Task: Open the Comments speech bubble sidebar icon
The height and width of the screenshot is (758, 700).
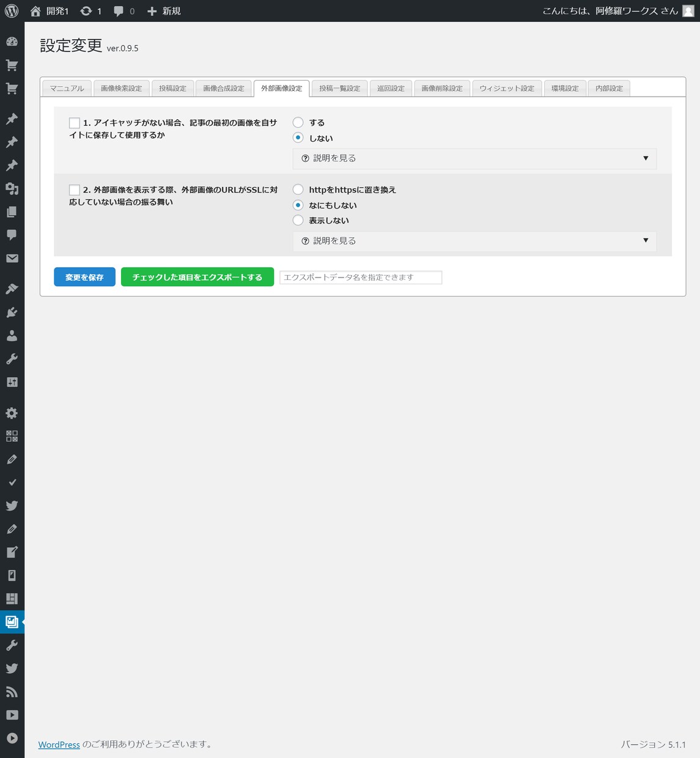Action: coord(12,235)
